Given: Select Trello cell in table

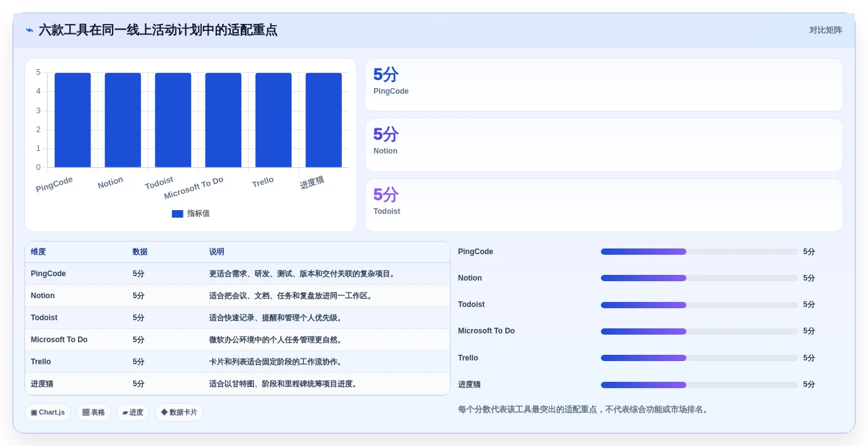Looking at the screenshot, I should 41,362.
